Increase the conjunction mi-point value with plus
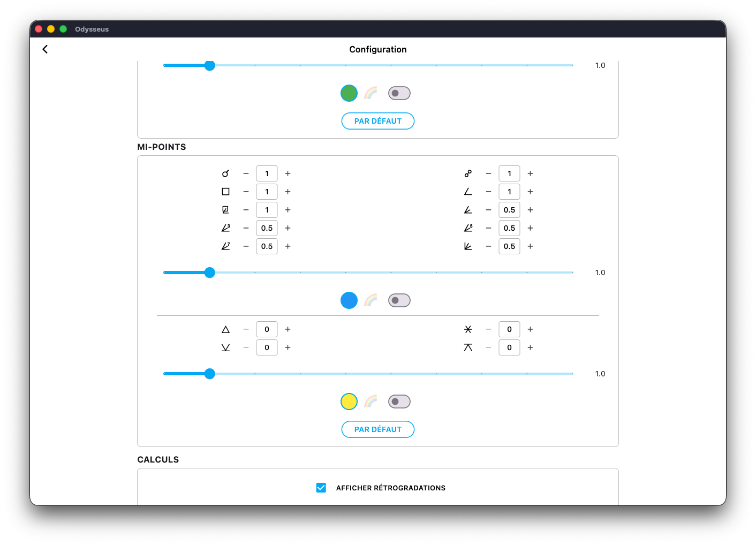The height and width of the screenshot is (545, 756). pos(288,173)
